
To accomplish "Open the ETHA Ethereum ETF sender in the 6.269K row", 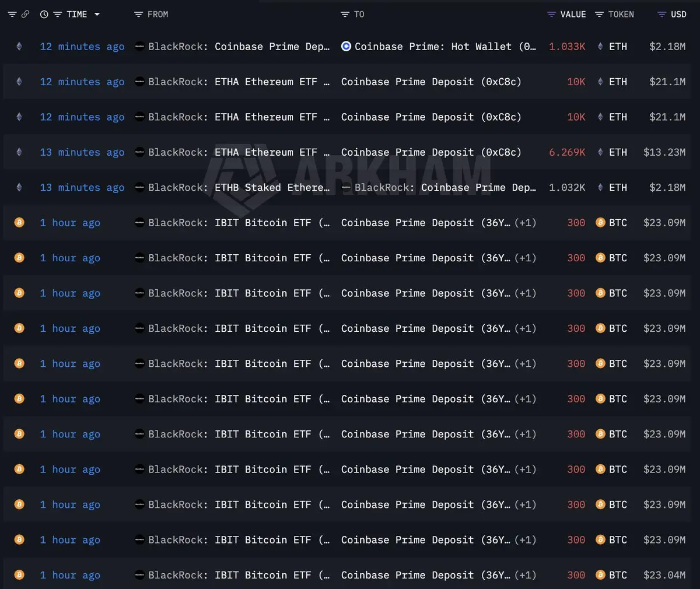I will (239, 152).
